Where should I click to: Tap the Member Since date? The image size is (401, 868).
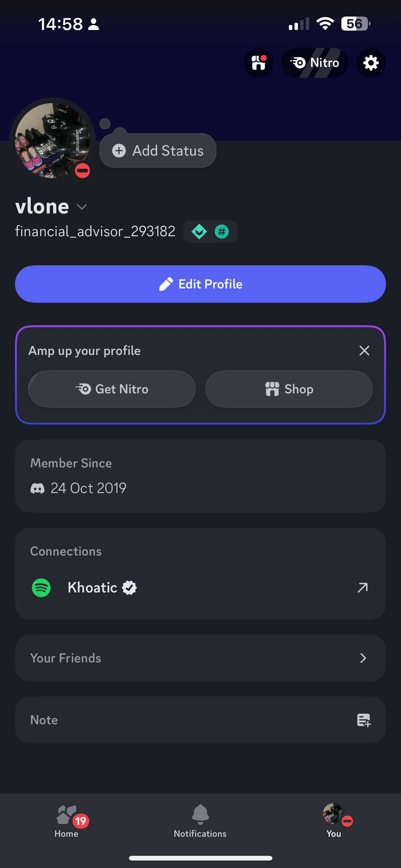point(88,488)
